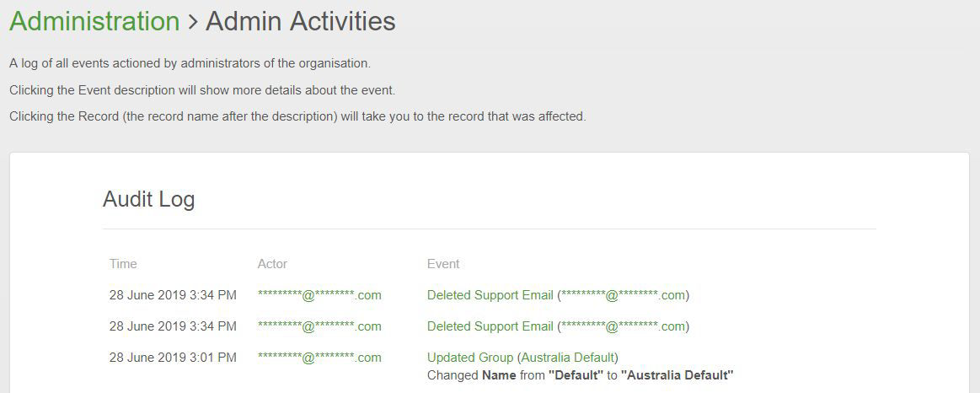980x393 pixels.
Task: Show details for the Updated Group event
Action: [470, 358]
